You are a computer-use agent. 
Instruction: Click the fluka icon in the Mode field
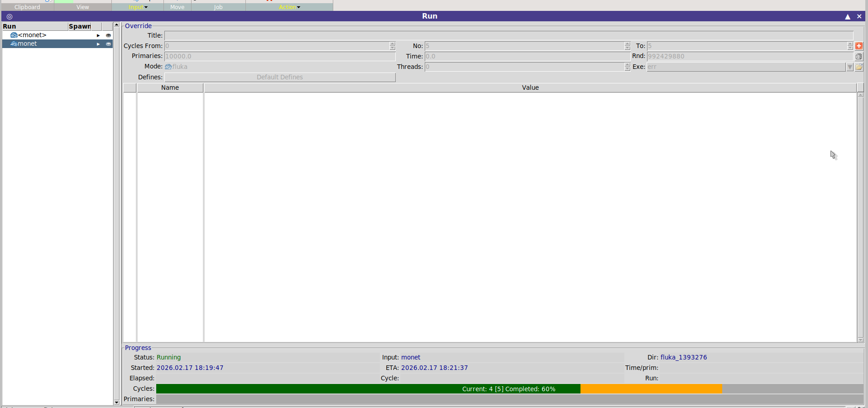[168, 67]
